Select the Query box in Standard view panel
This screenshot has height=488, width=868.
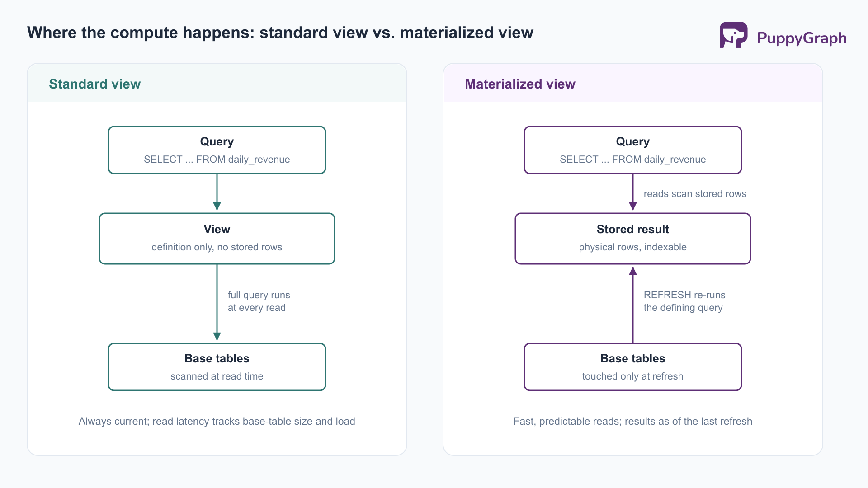[x=217, y=150]
